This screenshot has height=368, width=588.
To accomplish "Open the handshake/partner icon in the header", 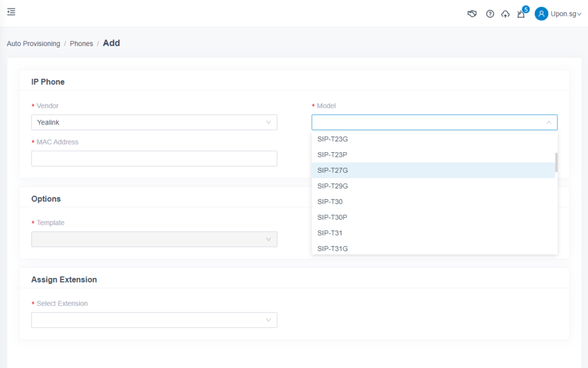I will tap(471, 13).
